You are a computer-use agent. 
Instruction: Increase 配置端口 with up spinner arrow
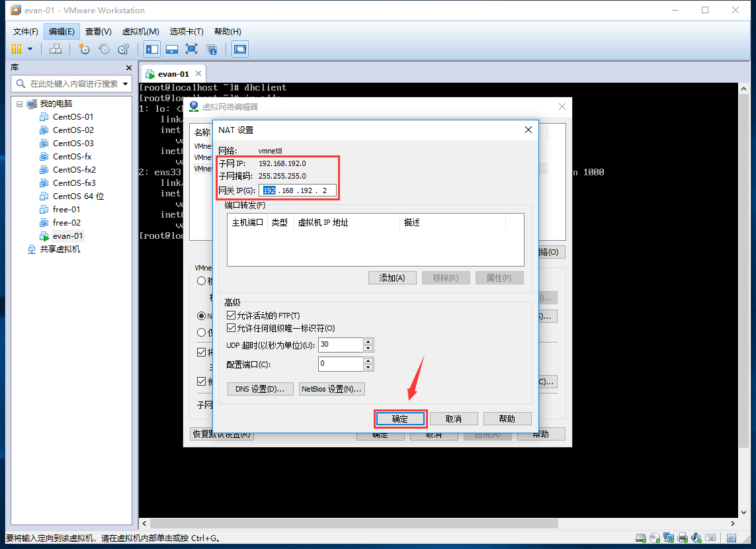click(x=368, y=360)
